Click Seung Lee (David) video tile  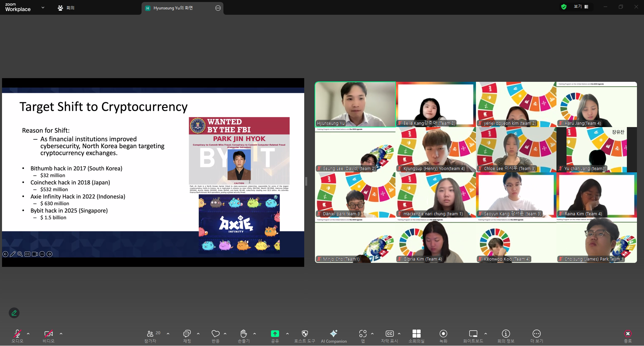[355, 150]
